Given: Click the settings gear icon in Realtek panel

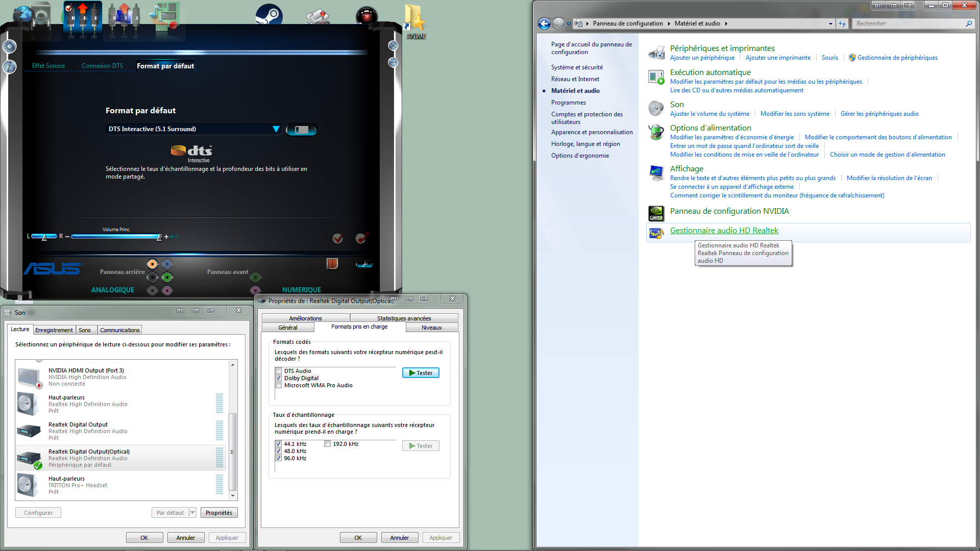Looking at the screenshot, I should point(9,46).
